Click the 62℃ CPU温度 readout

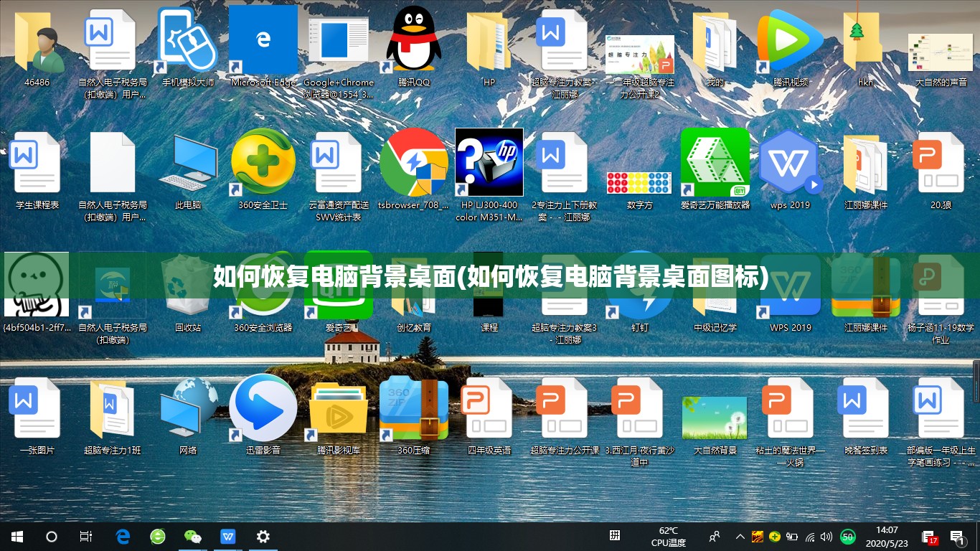(x=669, y=537)
